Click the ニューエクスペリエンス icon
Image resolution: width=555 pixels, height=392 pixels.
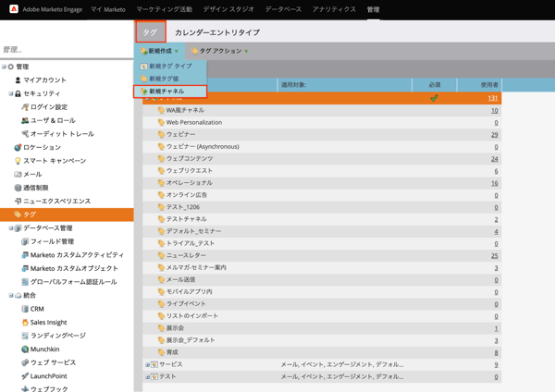18,201
